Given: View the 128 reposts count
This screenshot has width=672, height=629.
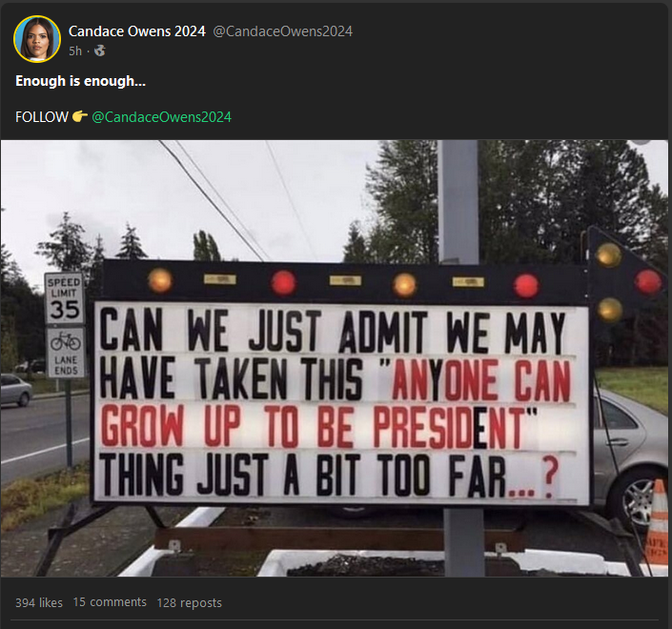Looking at the screenshot, I should (190, 602).
